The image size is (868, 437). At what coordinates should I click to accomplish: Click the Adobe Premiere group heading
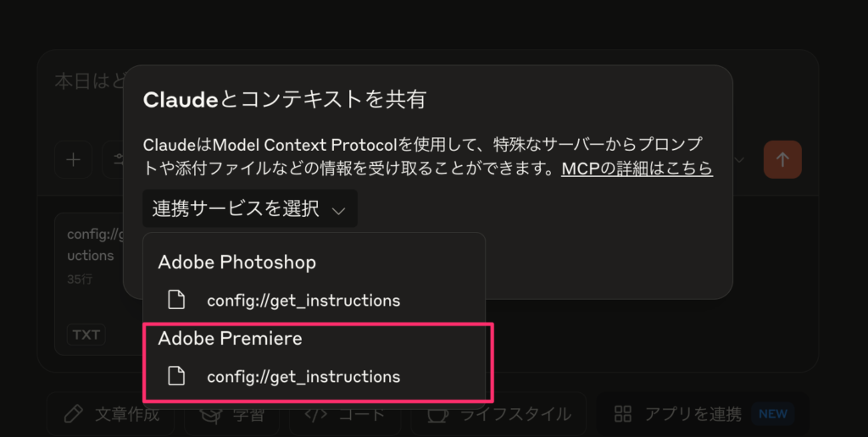click(x=231, y=338)
